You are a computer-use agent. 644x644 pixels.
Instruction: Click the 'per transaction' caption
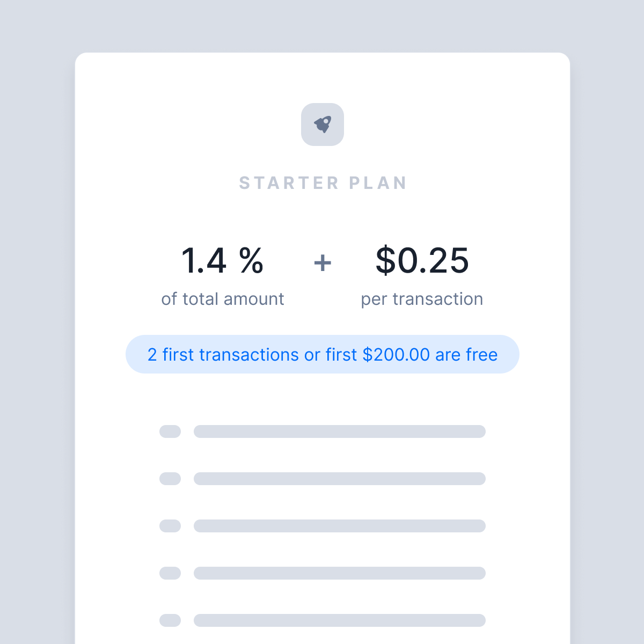coord(422,299)
